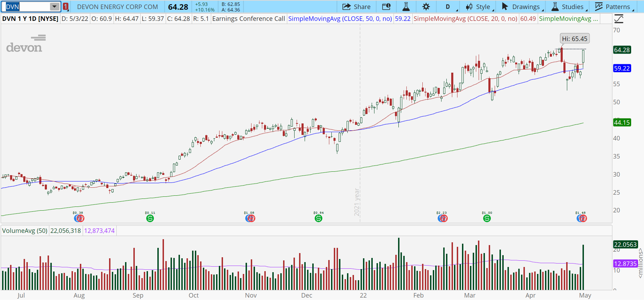Click the Feb label on the time axis
The width and height of the screenshot is (644, 300).
[419, 295]
